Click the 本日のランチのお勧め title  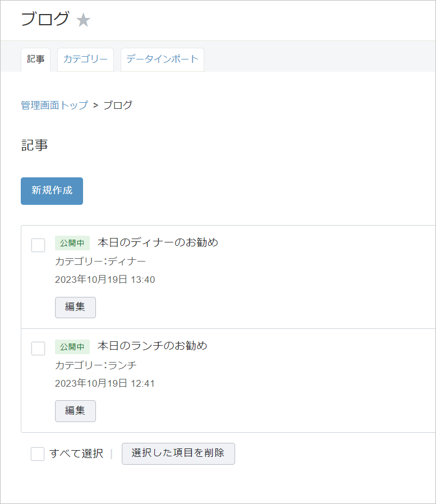click(152, 346)
